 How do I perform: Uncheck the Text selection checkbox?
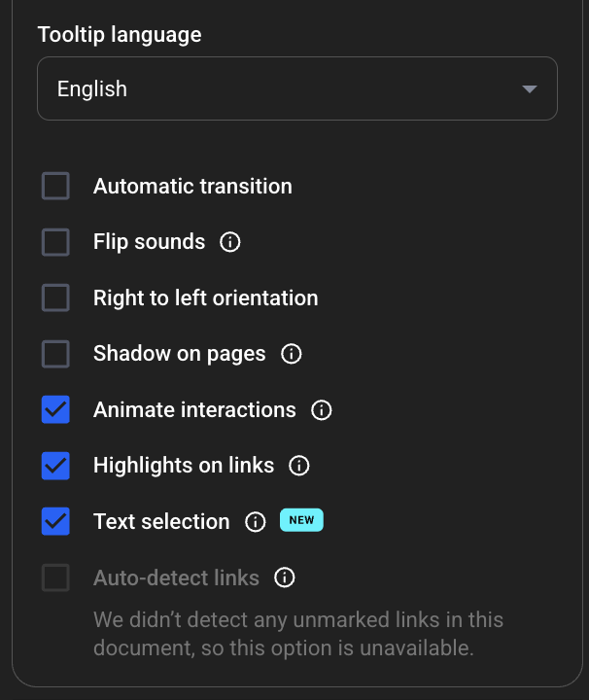click(55, 522)
